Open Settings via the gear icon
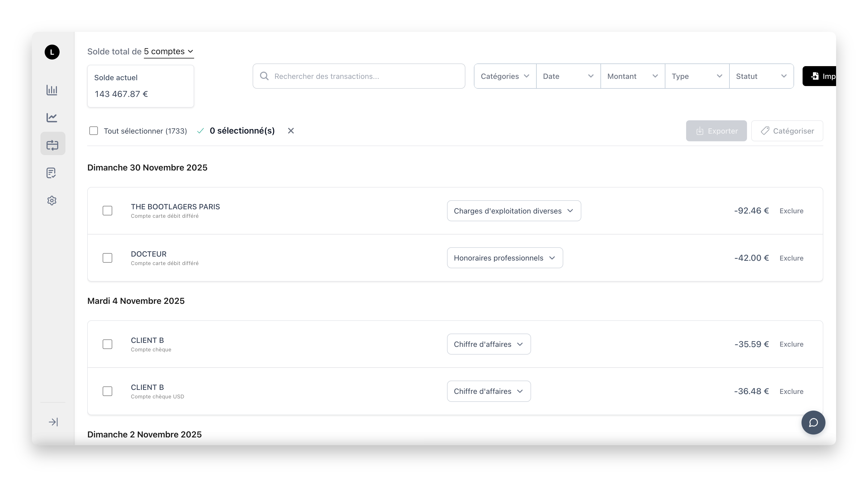 click(x=52, y=200)
